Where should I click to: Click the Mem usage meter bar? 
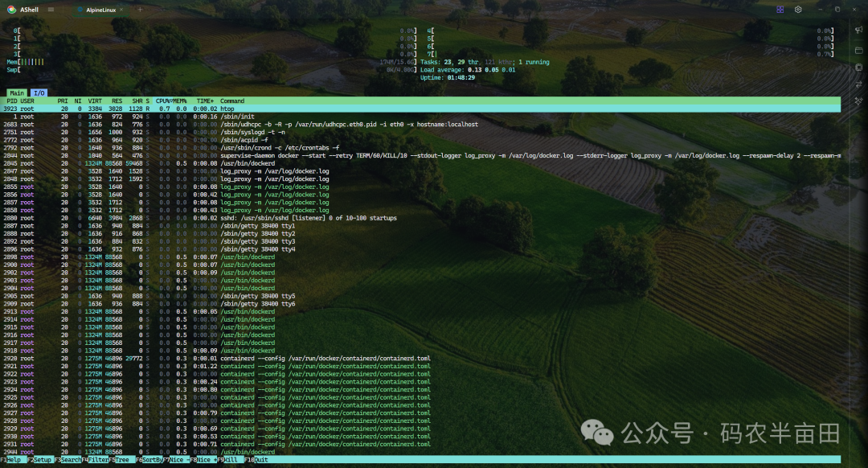211,62
